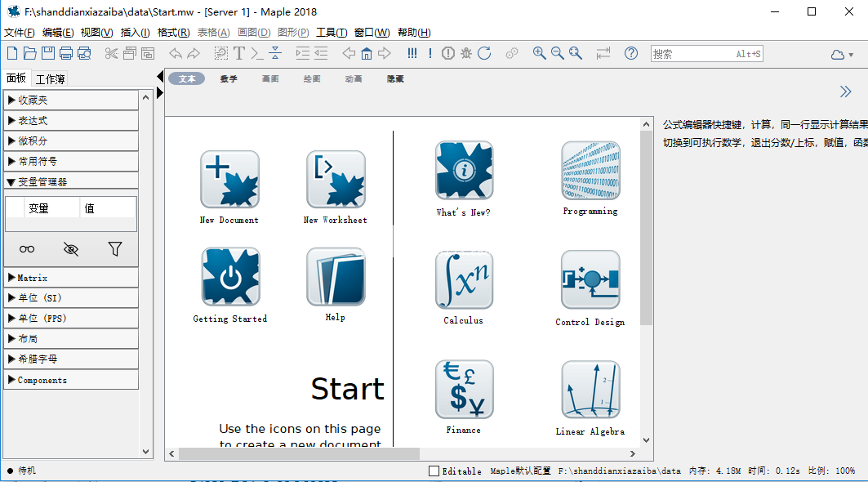
Task: Select the 文本 mode button
Action: pos(187,78)
